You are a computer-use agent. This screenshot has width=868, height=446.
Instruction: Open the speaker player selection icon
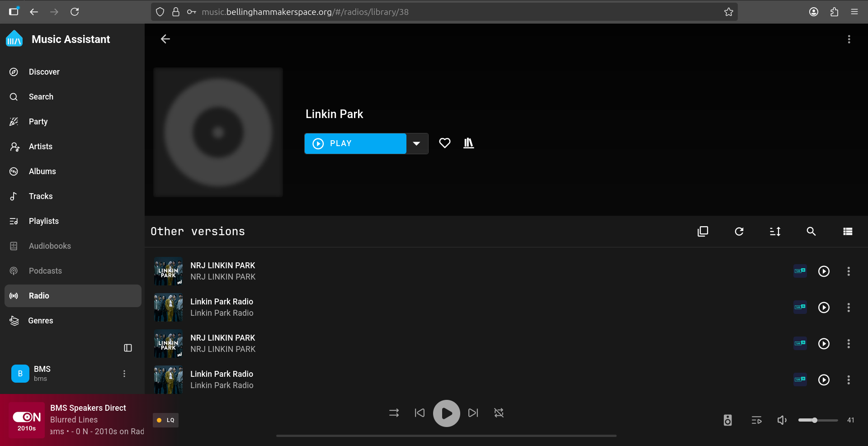(x=728, y=420)
